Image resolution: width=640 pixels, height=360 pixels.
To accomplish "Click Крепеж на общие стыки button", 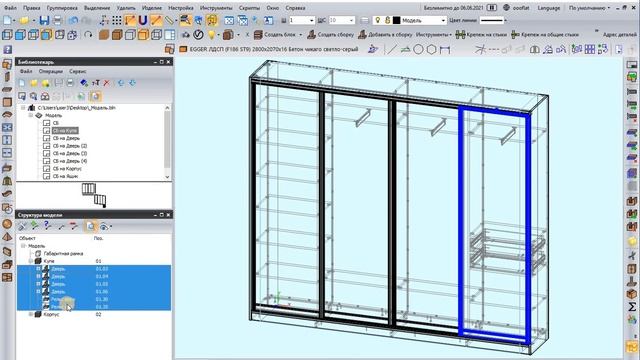I will pos(544,35).
